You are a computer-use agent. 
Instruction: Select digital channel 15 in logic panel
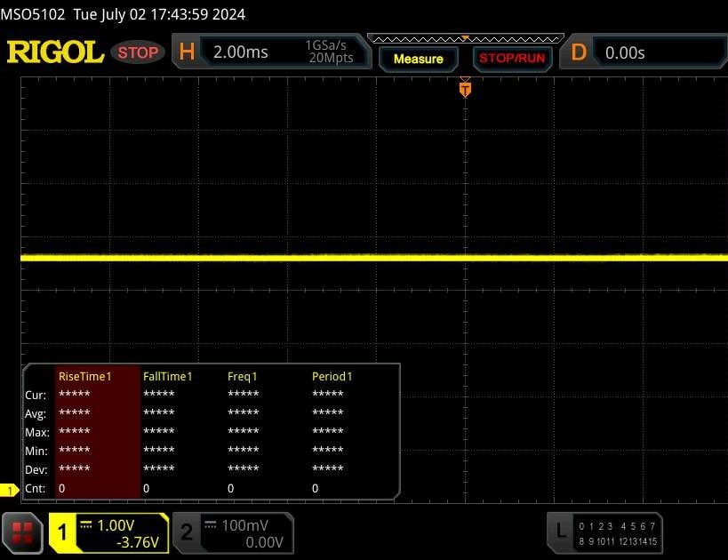click(x=652, y=541)
